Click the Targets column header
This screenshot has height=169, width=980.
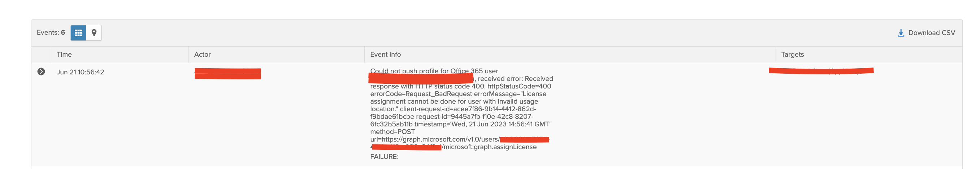pos(793,55)
